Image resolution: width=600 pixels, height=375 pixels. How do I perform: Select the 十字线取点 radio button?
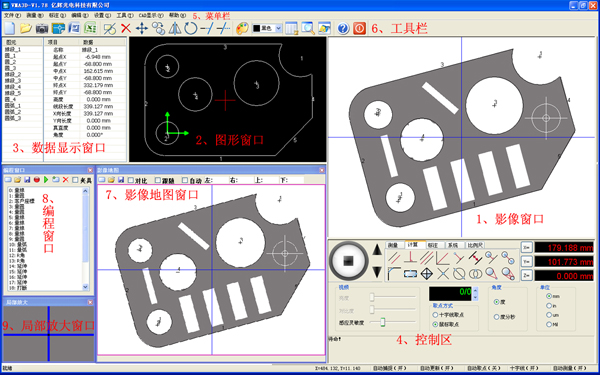coord(435,315)
